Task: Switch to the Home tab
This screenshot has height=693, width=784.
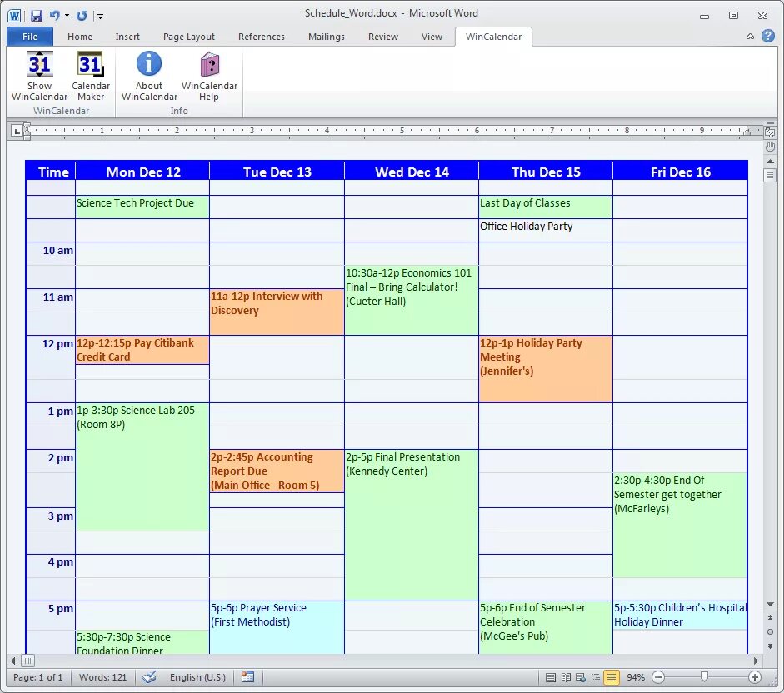Action: [80, 37]
